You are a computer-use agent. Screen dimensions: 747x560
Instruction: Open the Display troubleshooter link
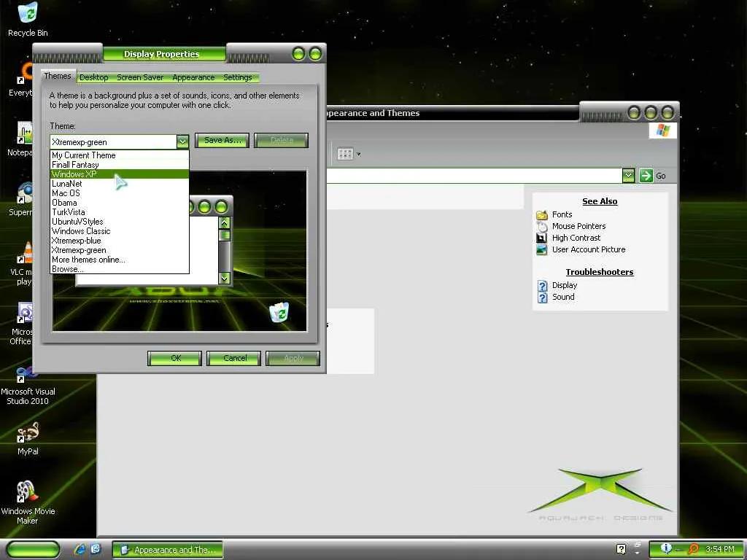pyautogui.click(x=565, y=285)
